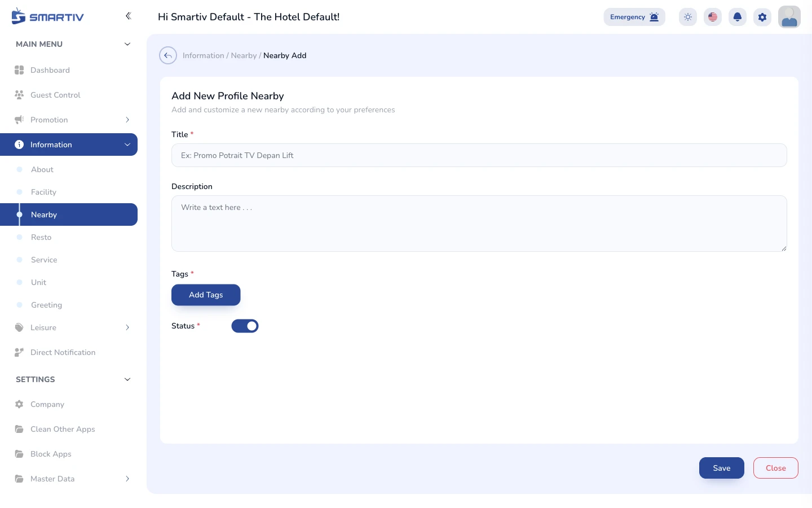Image resolution: width=812 pixels, height=508 pixels.
Task: Click the 'Nearby Add' breadcrumb text
Action: pos(285,55)
